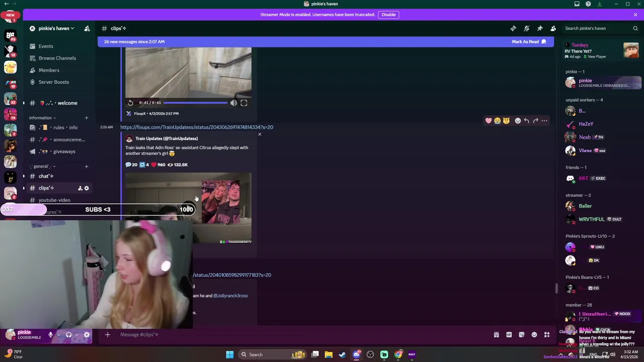Click create invite icon on clips channel
Viewport: 644px width, 362px height.
tap(79, 188)
